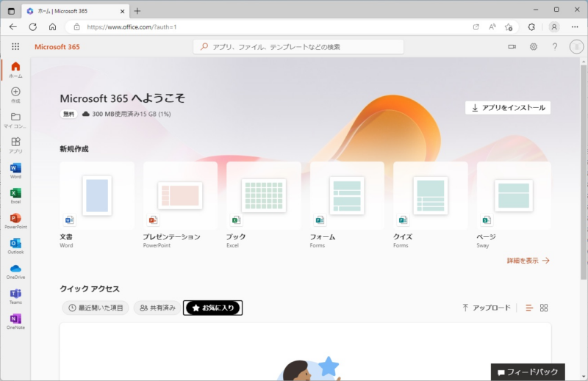Launch Excel from the sidebar
The image size is (588, 381).
click(15, 195)
